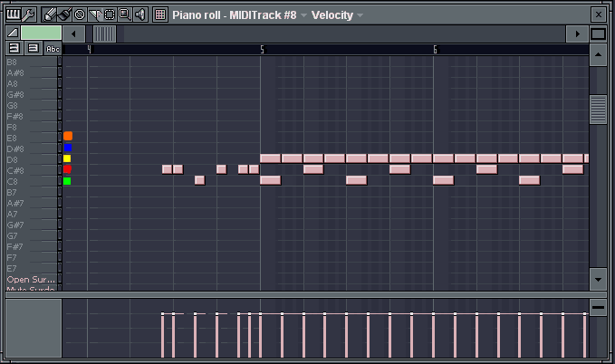Click the E8 key label
Viewport: 615px width, 364px height.
(x=12, y=138)
